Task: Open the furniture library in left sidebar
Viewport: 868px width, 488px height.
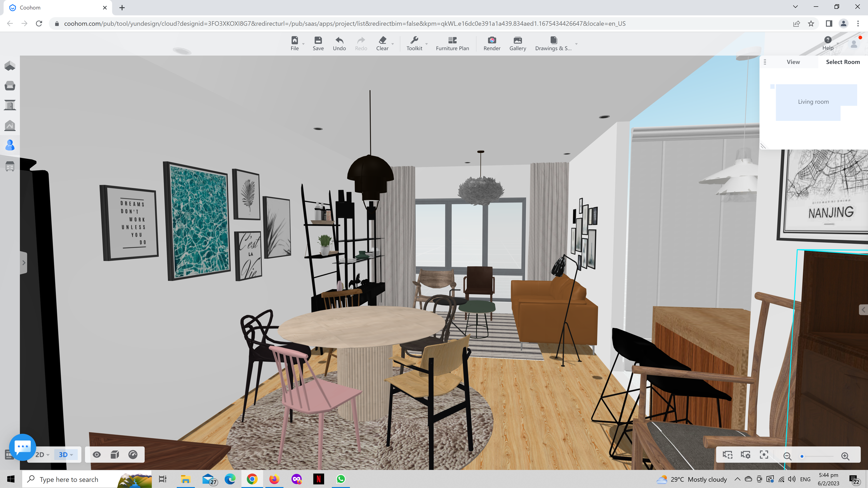Action: click(10, 86)
